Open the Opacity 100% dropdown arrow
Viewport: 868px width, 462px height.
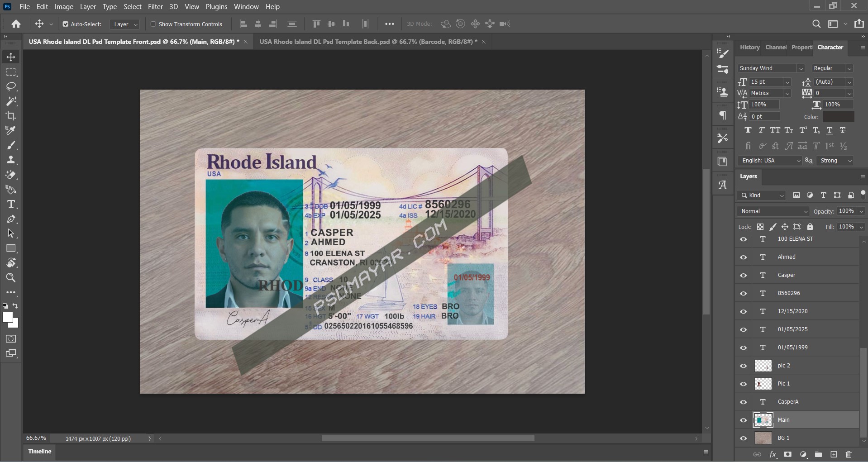[x=861, y=211]
